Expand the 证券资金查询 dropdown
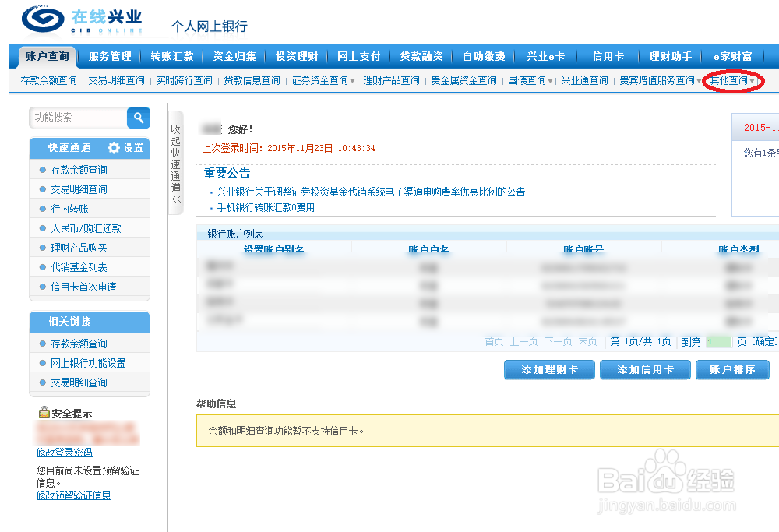The width and height of the screenshot is (779, 532). pyautogui.click(x=323, y=80)
